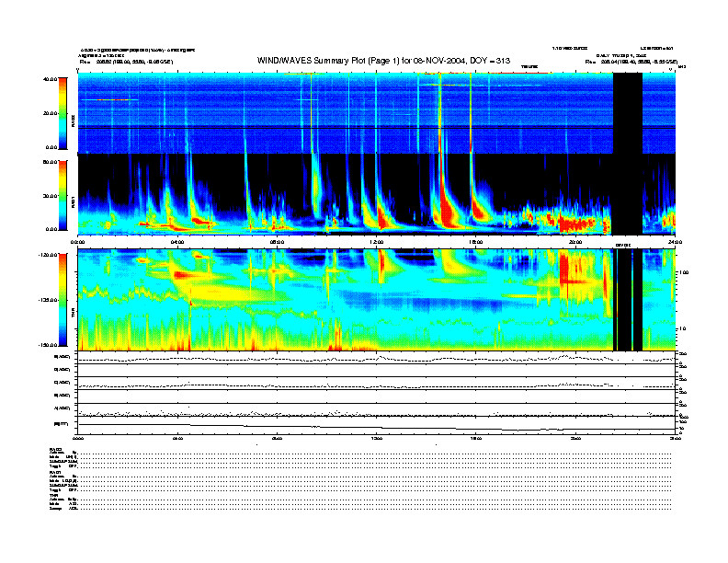This screenshot has width=728, height=563.
Task: Click the -120.00 value on TNR scale
Action: coord(47,255)
